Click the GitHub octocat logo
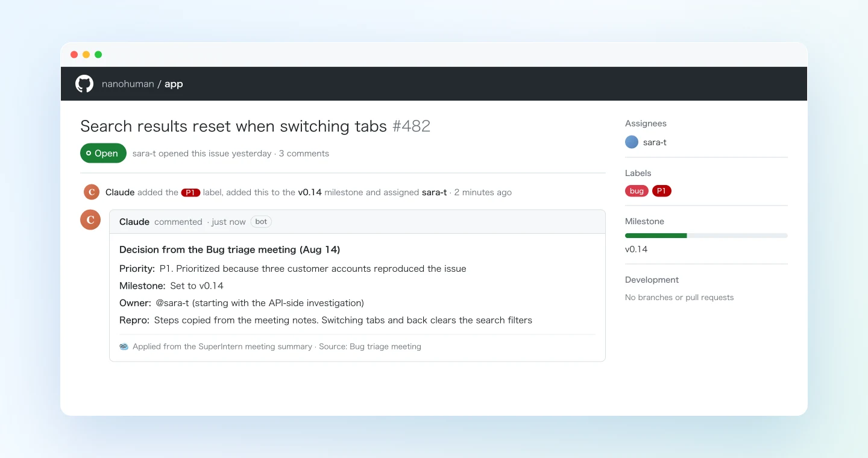This screenshot has height=458, width=868. pos(84,84)
